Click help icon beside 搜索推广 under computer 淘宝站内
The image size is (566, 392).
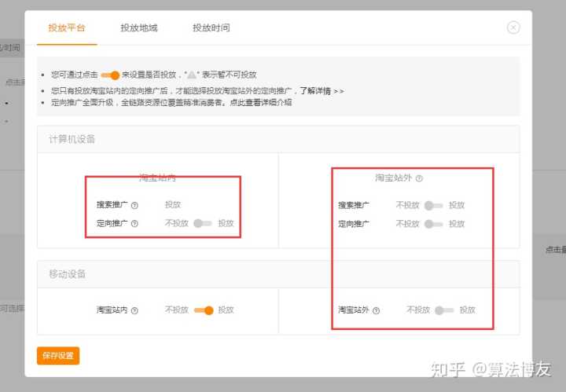click(x=134, y=206)
